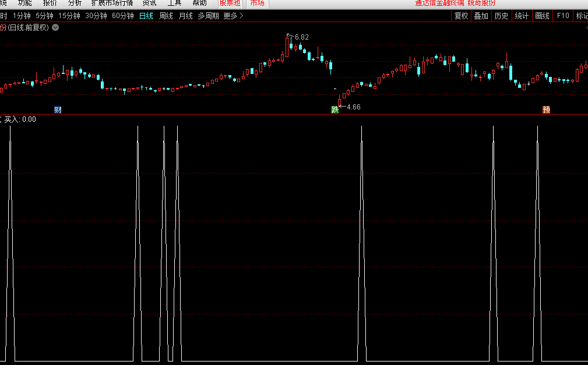This screenshot has height=365, width=588.
Task: Click the orange 预 forecast marker icon
Action: point(546,109)
